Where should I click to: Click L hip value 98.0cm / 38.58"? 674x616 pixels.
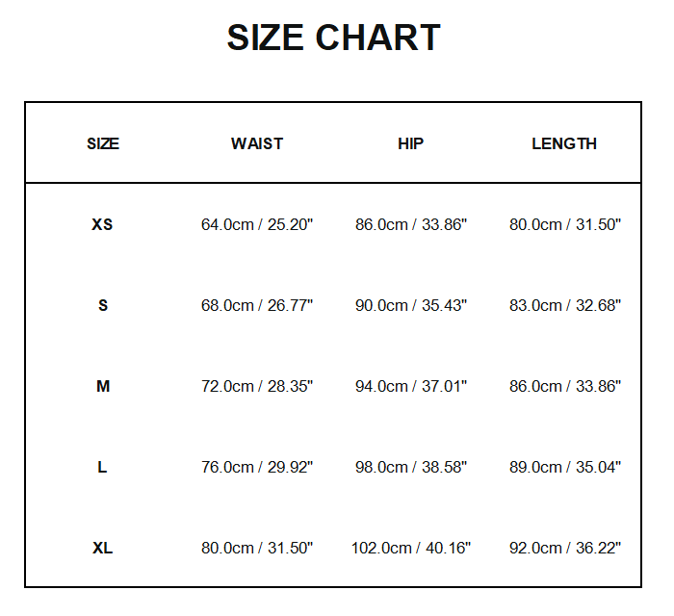click(411, 467)
